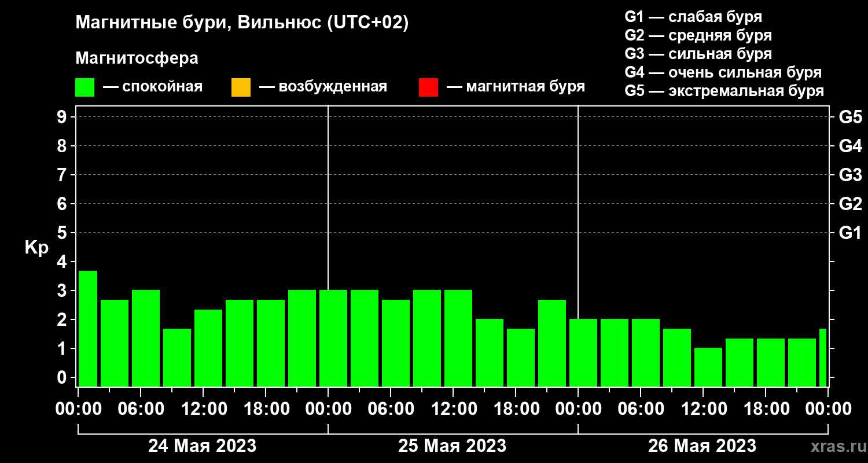This screenshot has width=868, height=463.
Task: Click the orange 'возбужденная' legend swatch
Action: 241,87
